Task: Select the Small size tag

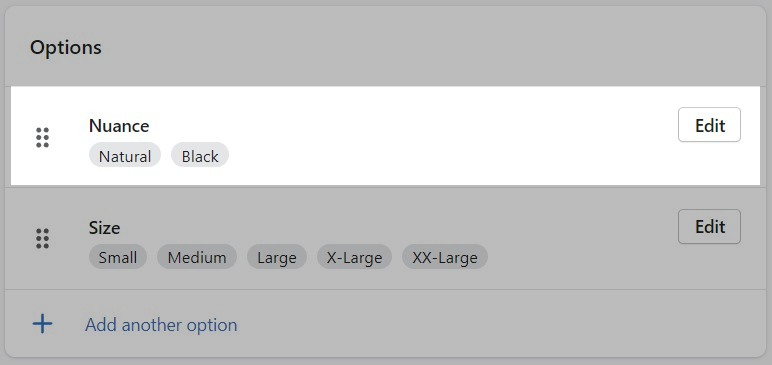Action: pyautogui.click(x=118, y=257)
